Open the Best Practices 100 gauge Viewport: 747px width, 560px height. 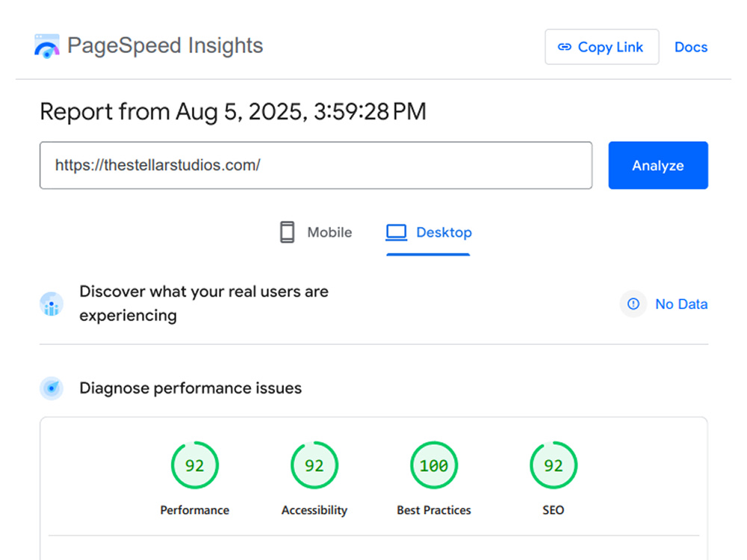point(434,465)
